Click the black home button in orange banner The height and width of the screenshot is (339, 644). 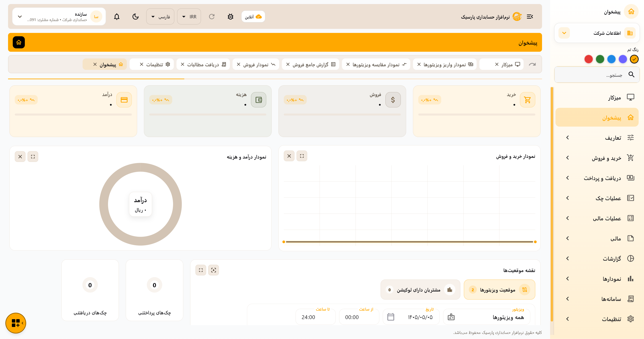coord(19,42)
